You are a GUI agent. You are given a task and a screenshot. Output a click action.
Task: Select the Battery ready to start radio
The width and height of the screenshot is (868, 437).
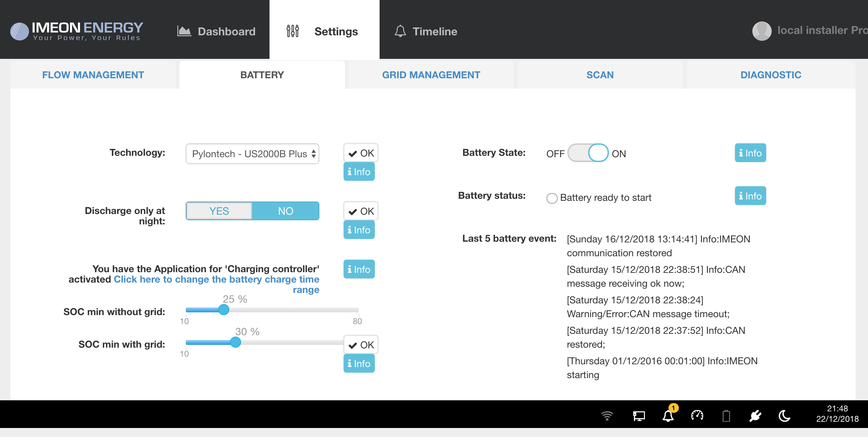click(552, 198)
